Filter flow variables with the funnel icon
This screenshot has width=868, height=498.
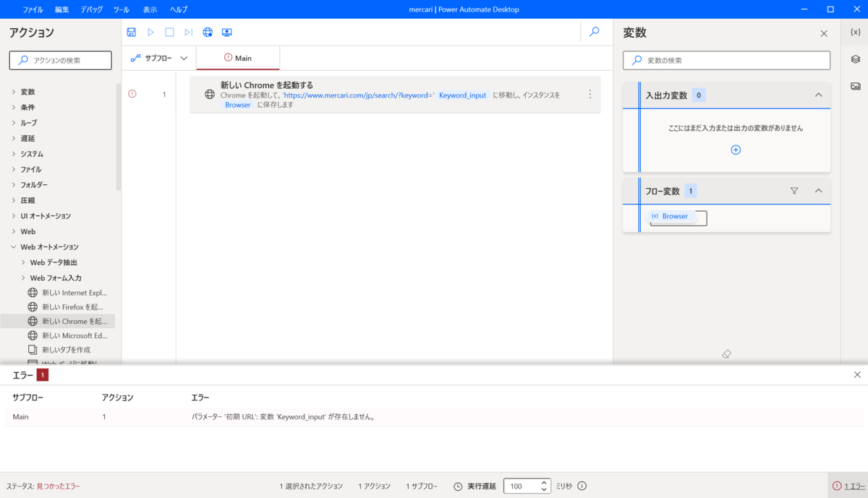coord(794,191)
